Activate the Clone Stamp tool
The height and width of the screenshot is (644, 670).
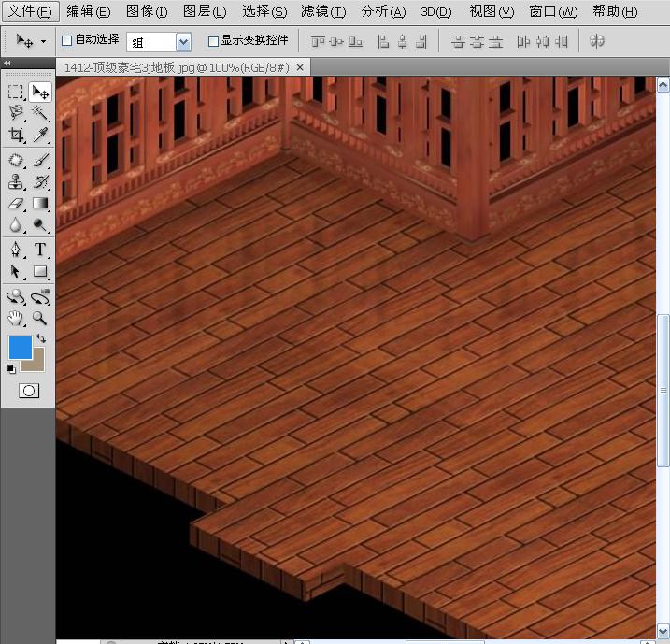pyautogui.click(x=16, y=182)
